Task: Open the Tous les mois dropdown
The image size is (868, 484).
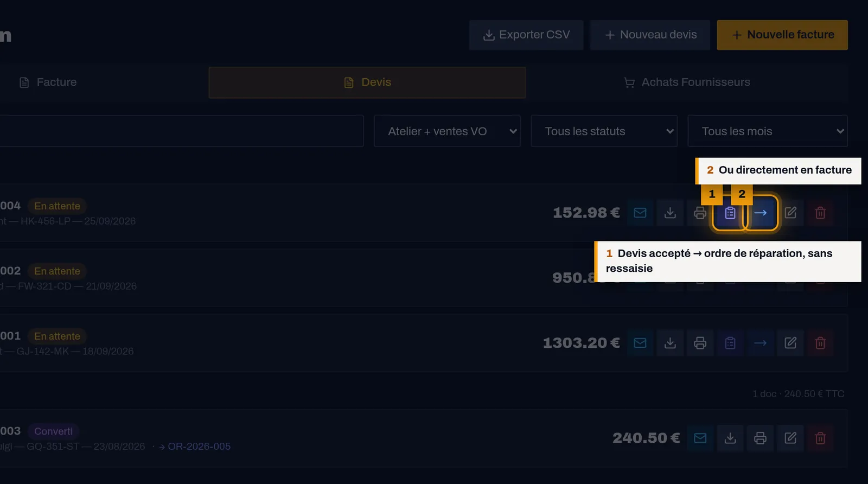Action: coord(768,131)
